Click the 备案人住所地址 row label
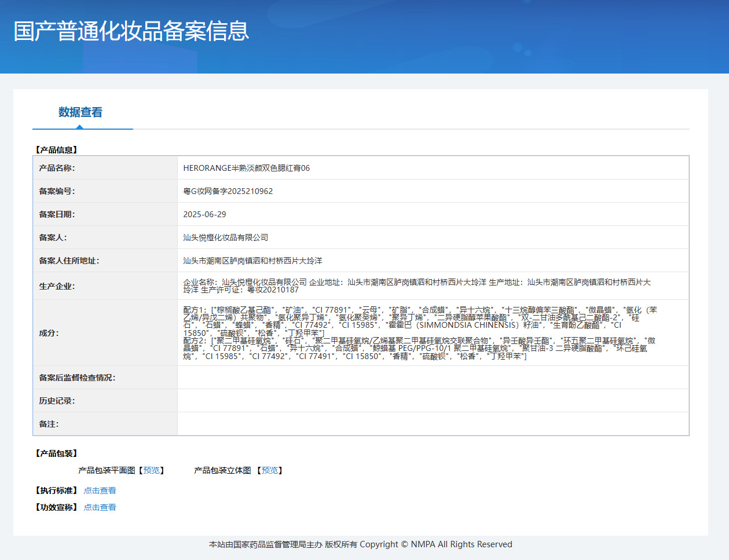 (69, 261)
